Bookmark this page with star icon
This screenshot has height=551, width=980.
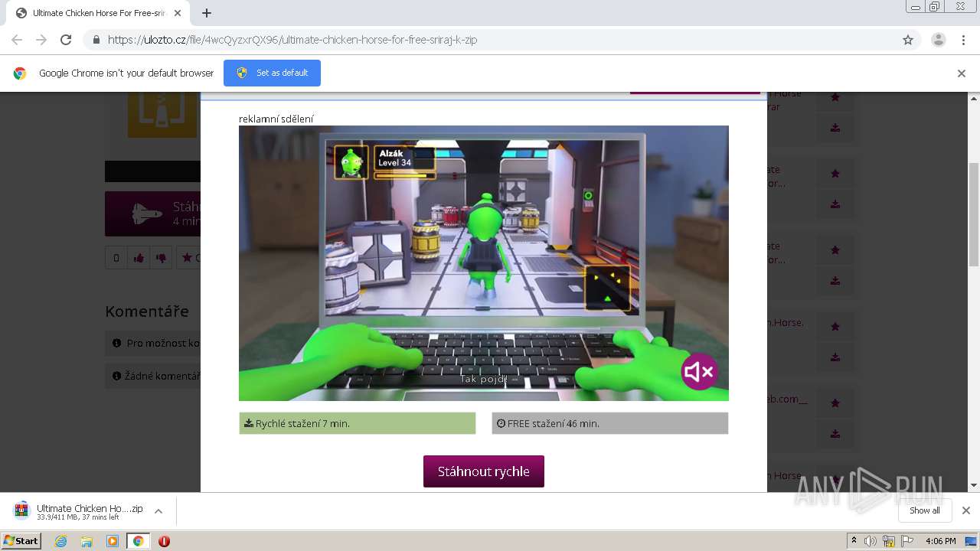coord(908,40)
